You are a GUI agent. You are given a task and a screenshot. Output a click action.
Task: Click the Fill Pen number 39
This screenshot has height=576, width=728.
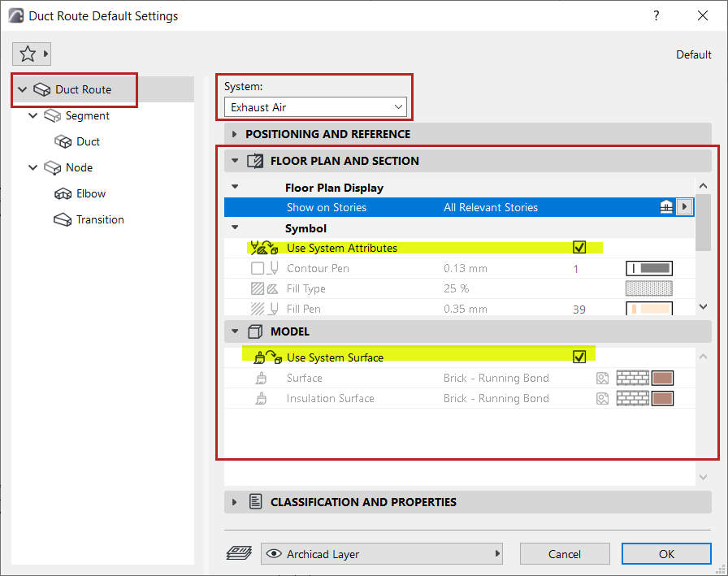(579, 309)
